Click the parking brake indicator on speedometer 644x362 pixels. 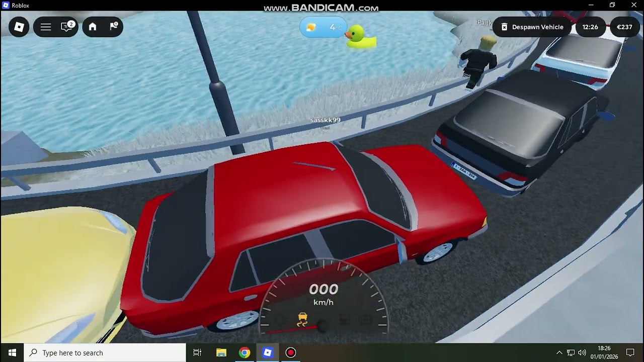point(366,320)
